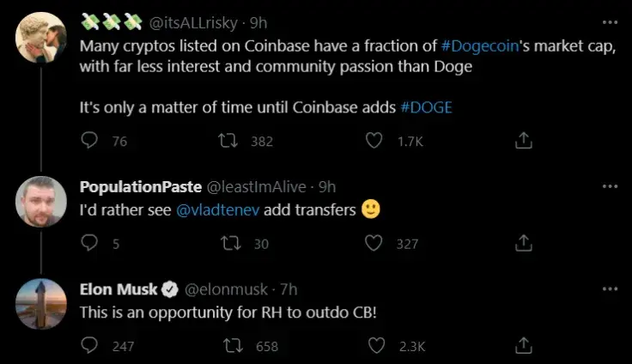Reply to PopulationPaste's tweet
The height and width of the screenshot is (364, 632).
[x=89, y=244]
